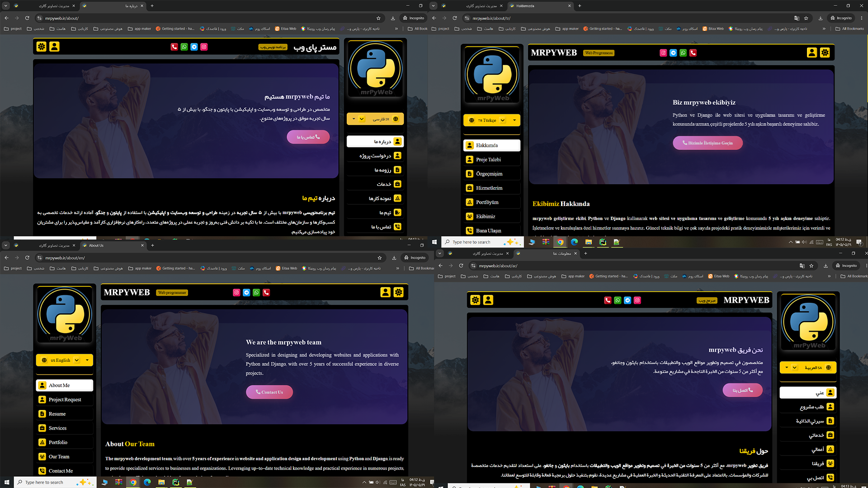Click the user profile icon in the Turkish page header
Image resolution: width=868 pixels, height=488 pixels.
[812, 52]
